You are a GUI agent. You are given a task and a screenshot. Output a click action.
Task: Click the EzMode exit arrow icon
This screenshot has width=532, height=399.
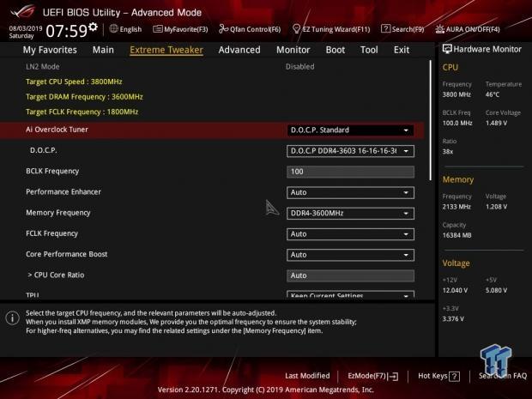click(393, 376)
